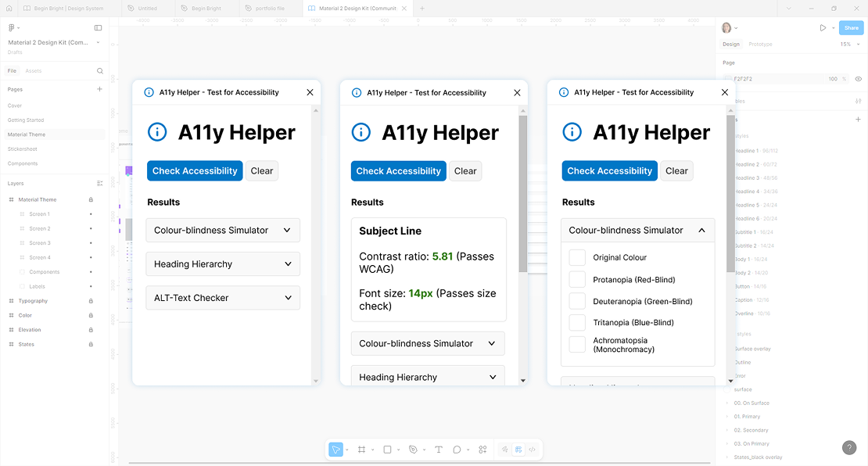Viewport: 868px width, 466px height.
Task: Select the Pen tool in the bottom toolbar
Action: coord(413,450)
